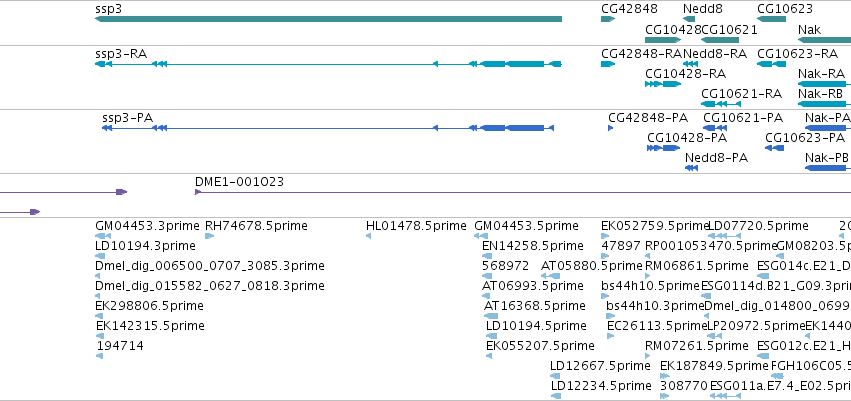The height and width of the screenshot is (401, 851).
Task: Select the LD10194.3prime EST label
Action: click(145, 246)
